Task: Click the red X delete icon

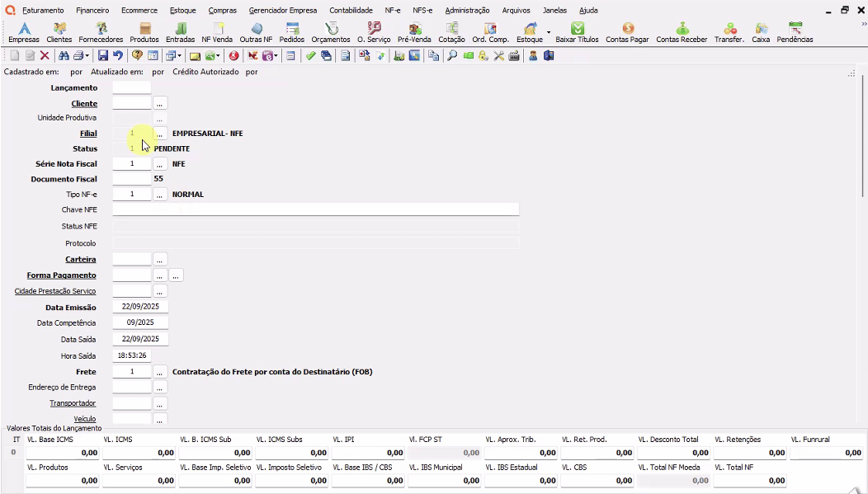Action: pyautogui.click(x=45, y=56)
